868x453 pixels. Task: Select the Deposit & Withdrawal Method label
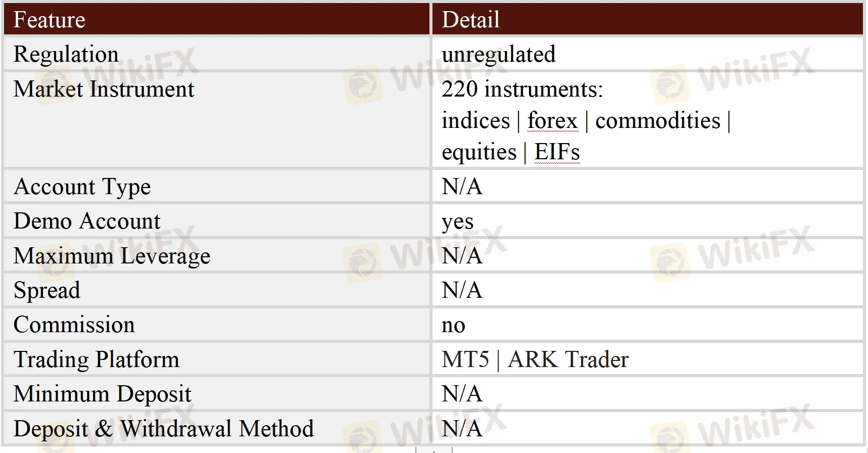pos(163,429)
